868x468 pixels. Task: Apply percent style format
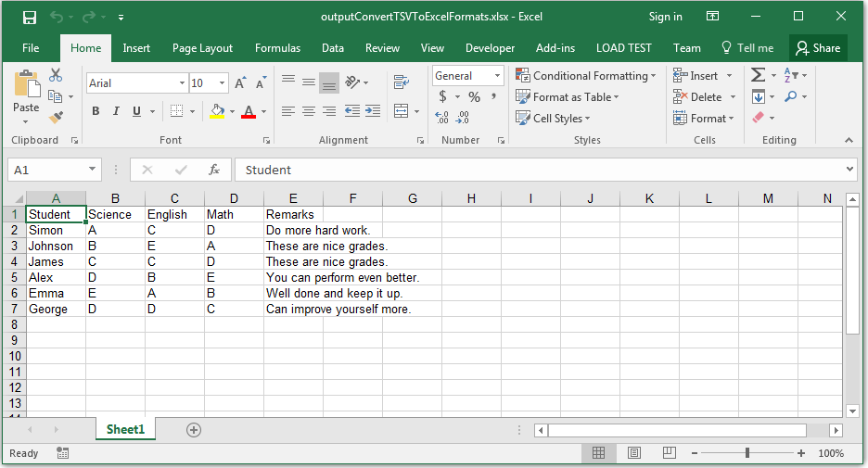click(x=475, y=96)
